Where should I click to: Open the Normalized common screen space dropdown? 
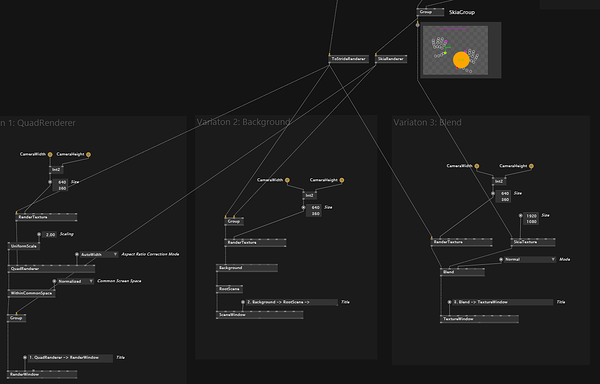coord(75,281)
